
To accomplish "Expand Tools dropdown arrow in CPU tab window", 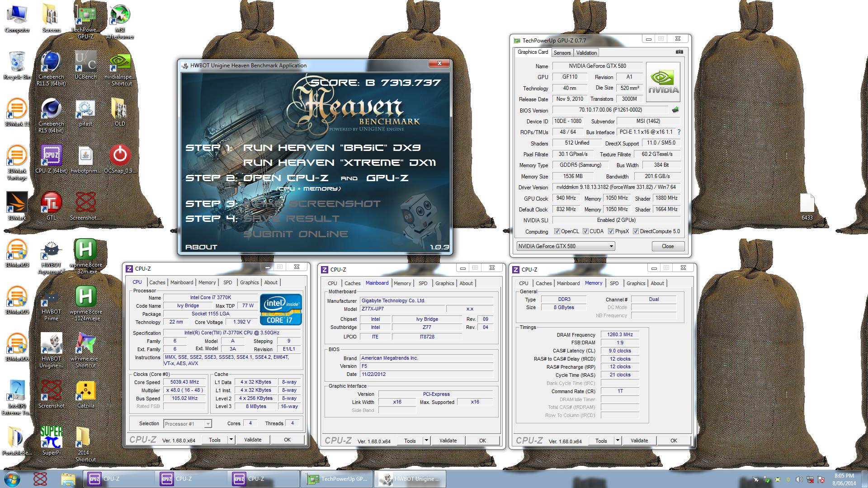I will (x=231, y=440).
